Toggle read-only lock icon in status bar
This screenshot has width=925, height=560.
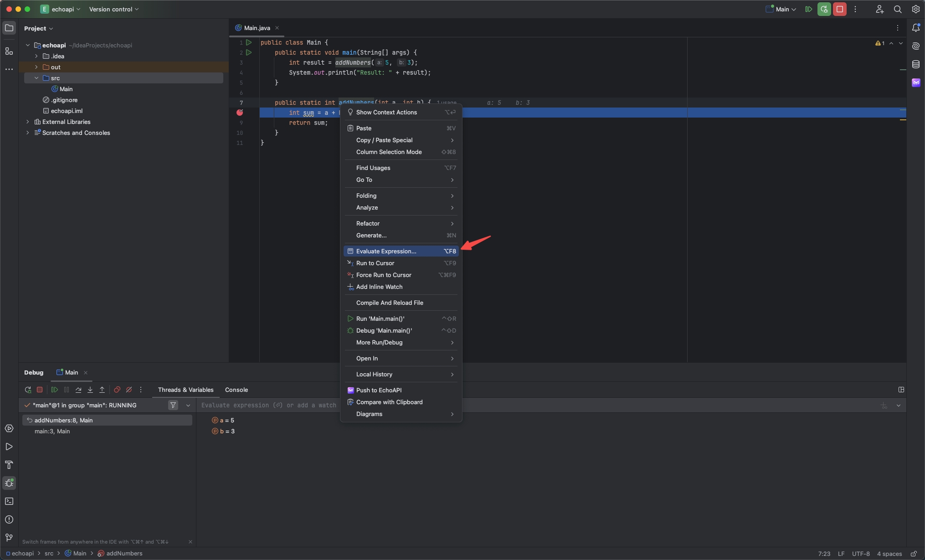(x=914, y=554)
